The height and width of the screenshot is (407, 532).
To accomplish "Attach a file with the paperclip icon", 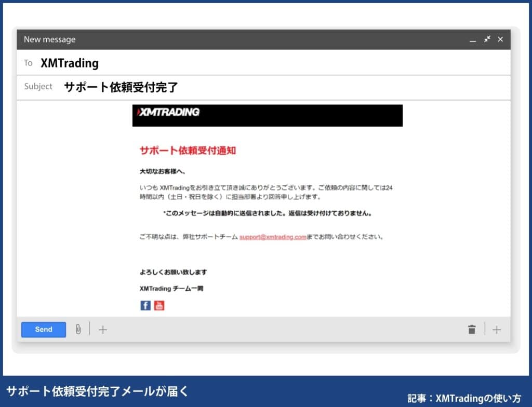I will point(78,329).
